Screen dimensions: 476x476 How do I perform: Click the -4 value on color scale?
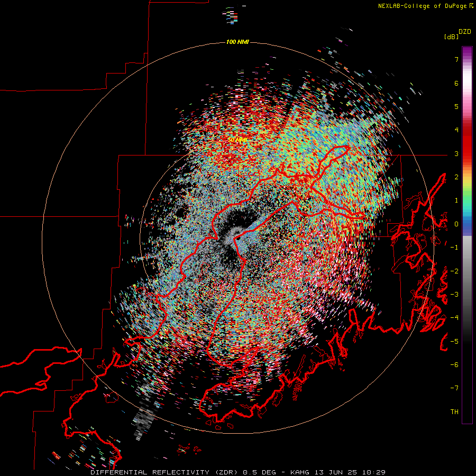[x=454, y=318]
